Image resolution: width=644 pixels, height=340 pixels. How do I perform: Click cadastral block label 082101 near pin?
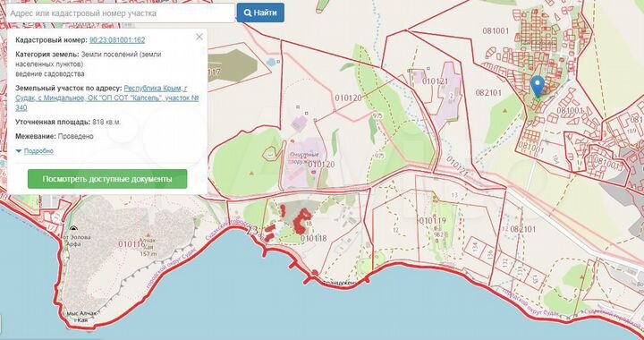488,93
